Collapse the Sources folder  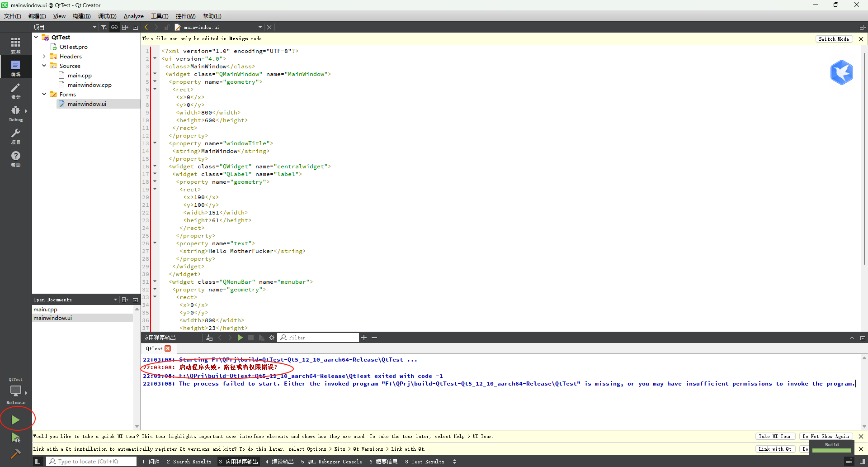(44, 66)
